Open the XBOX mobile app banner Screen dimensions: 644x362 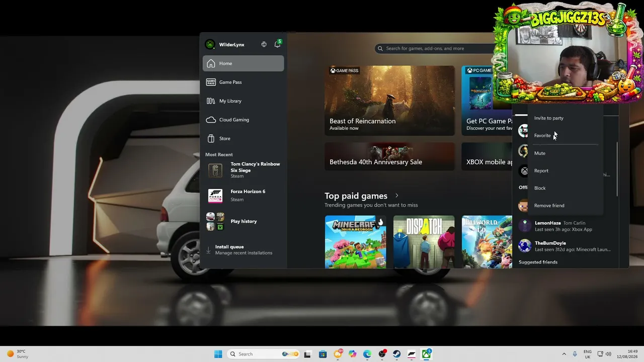coord(487,156)
